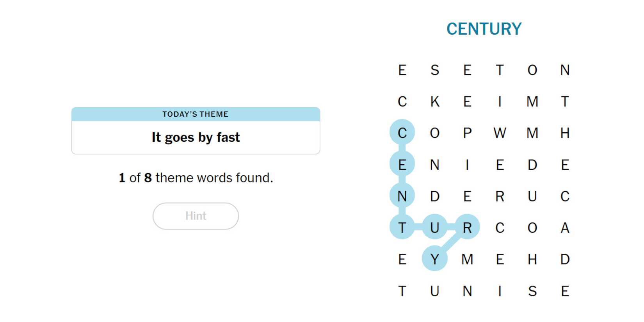
Task: Tap the highlighted letter R tile
Action: pos(467,227)
